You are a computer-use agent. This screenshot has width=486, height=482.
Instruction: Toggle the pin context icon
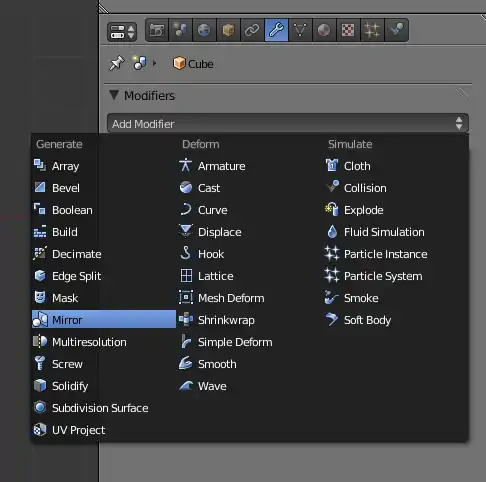116,63
